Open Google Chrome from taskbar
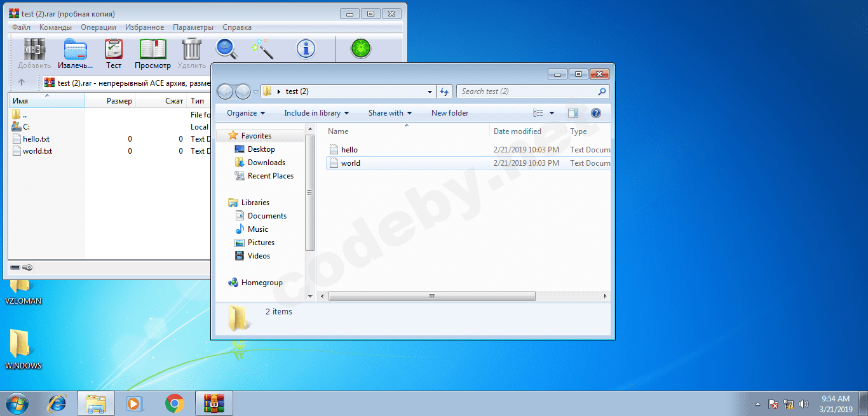868x416 pixels. click(175, 403)
